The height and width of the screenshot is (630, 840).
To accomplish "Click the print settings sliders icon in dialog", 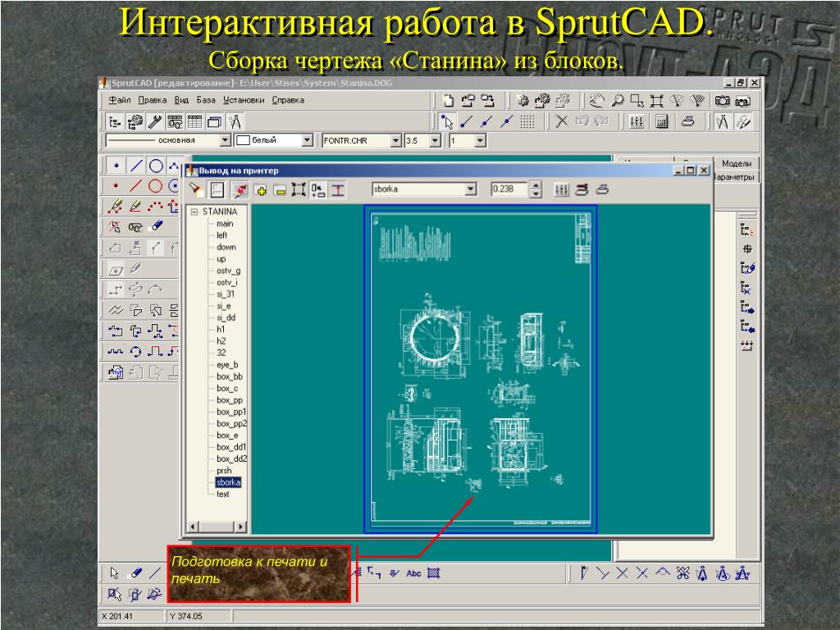I will 561,189.
